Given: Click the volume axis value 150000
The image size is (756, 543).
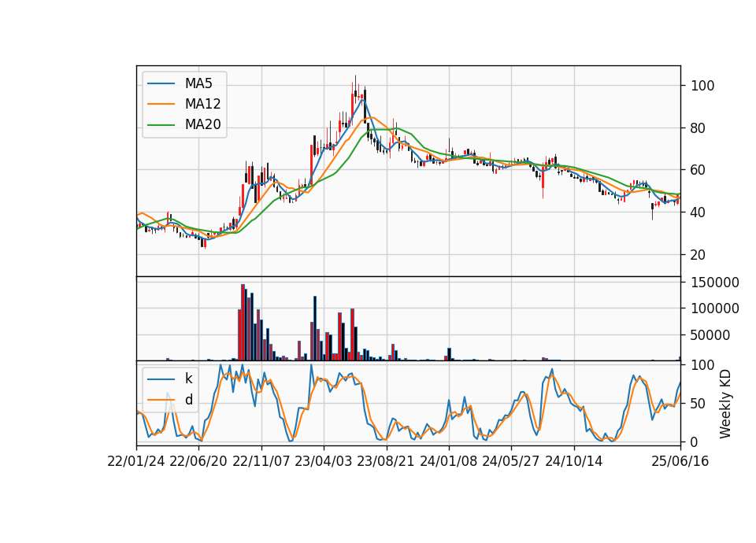Looking at the screenshot, I should point(715,283).
